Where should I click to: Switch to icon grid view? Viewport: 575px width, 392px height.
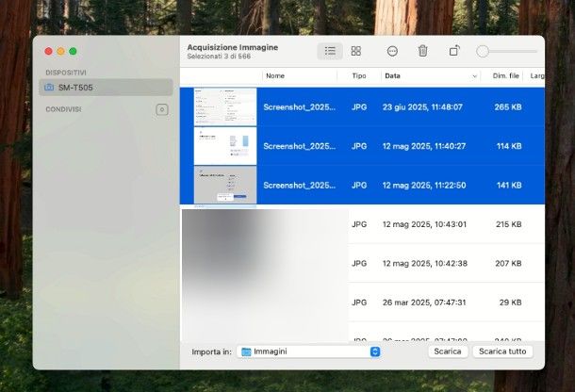[355, 51]
